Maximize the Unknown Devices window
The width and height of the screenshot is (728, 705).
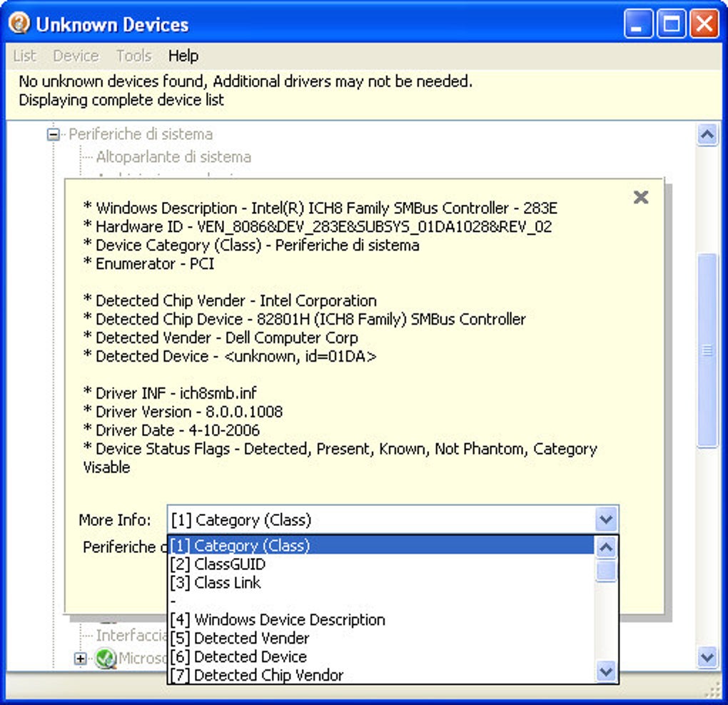[672, 24]
